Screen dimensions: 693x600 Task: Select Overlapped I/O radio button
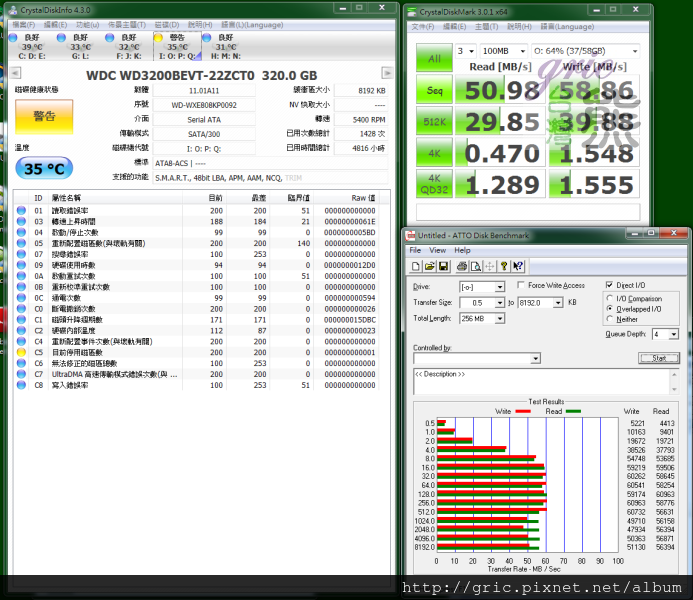click(610, 309)
